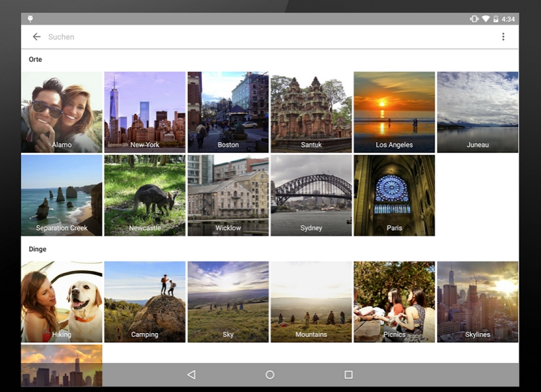This screenshot has width=541, height=392.
Task: Open the recent apps square button
Action: [348, 375]
